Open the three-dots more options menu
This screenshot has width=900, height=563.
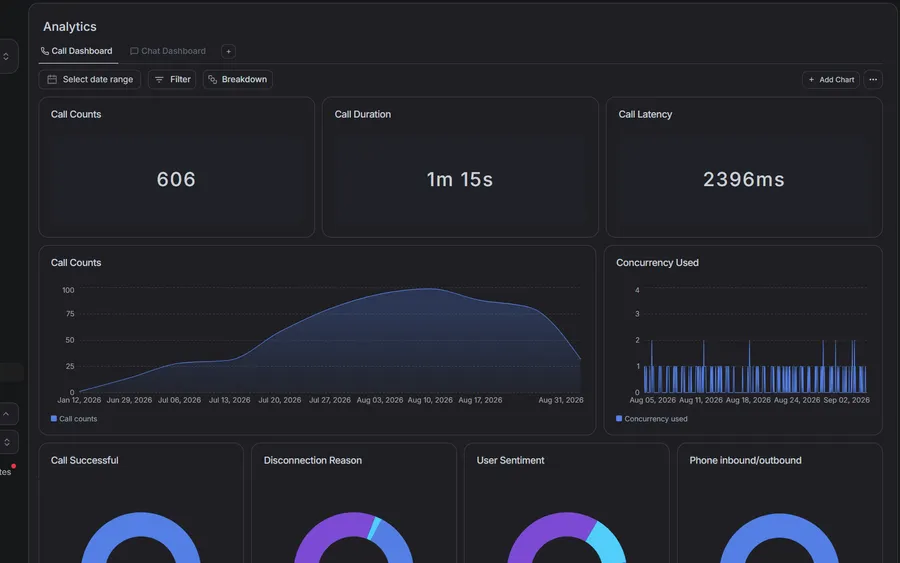[x=873, y=80]
